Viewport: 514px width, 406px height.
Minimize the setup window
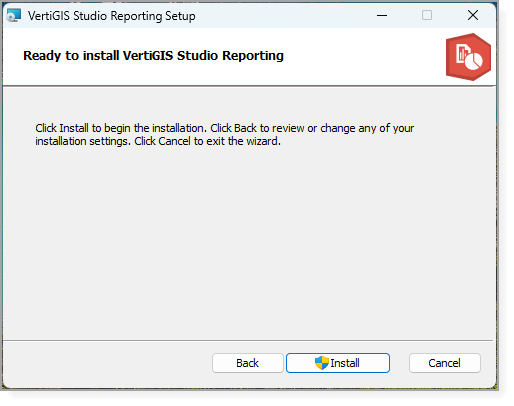[382, 15]
